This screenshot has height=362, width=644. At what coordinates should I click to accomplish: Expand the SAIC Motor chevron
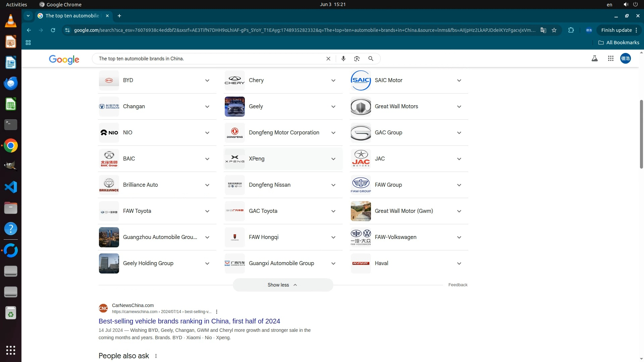(x=459, y=80)
